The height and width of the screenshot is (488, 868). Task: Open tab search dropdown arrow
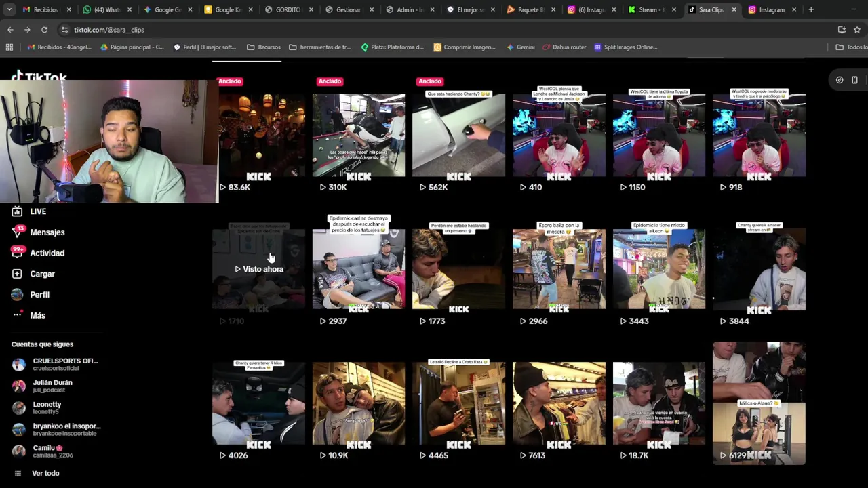pyautogui.click(x=9, y=9)
